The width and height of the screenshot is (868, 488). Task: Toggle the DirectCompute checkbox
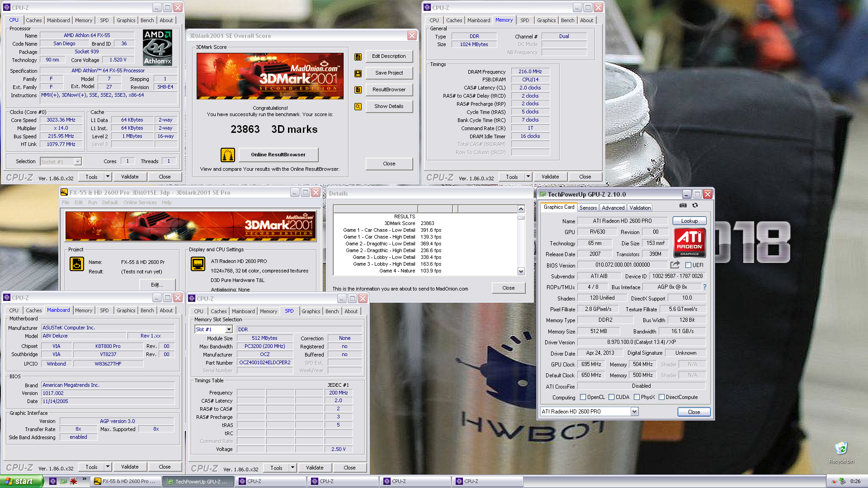[x=661, y=397]
